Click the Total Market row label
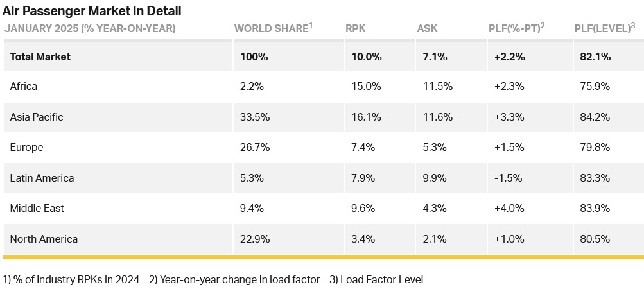 pos(40,57)
